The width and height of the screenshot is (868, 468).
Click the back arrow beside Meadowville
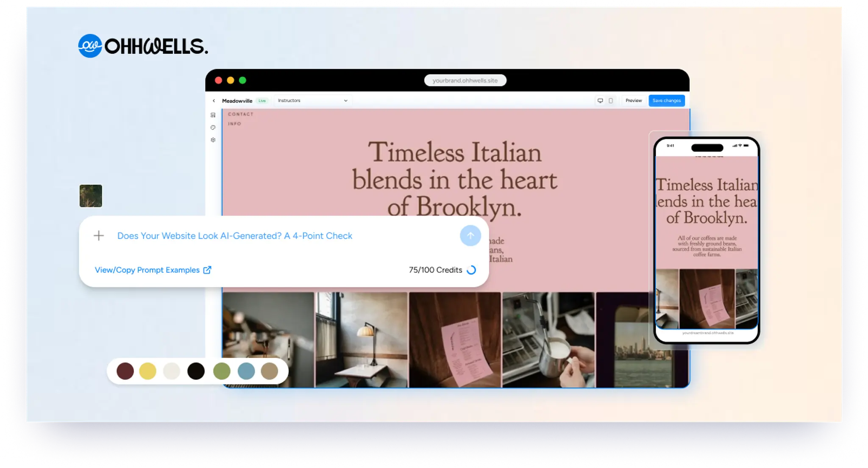pos(214,101)
